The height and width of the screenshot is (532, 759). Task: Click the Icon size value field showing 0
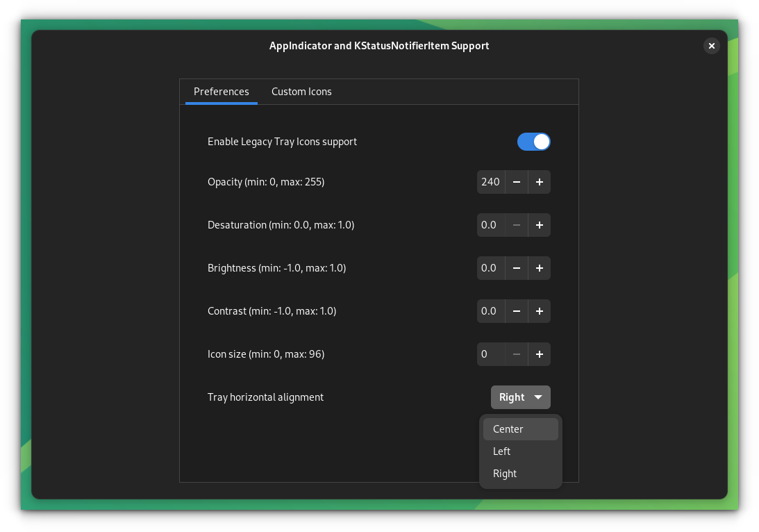point(490,354)
